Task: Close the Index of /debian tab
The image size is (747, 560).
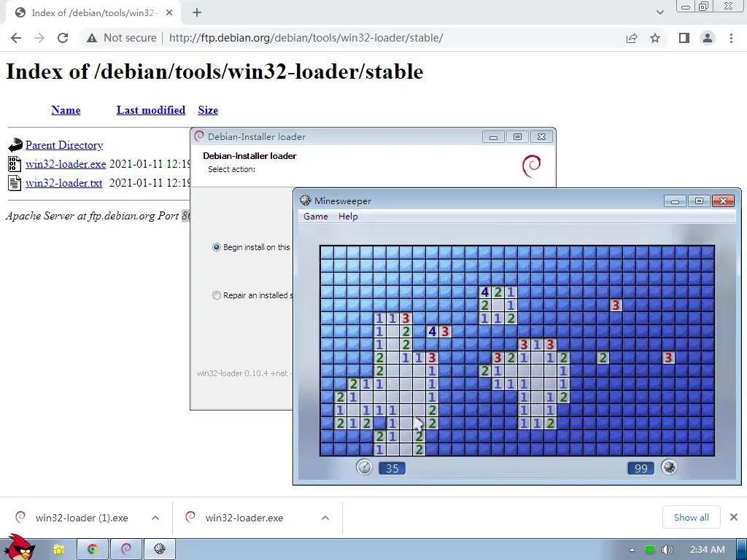Action: click(169, 13)
